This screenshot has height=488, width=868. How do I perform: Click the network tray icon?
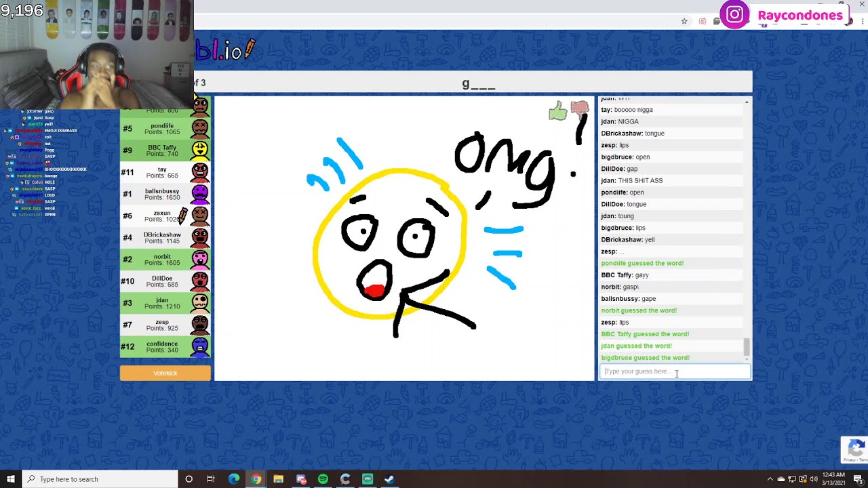[x=792, y=479]
